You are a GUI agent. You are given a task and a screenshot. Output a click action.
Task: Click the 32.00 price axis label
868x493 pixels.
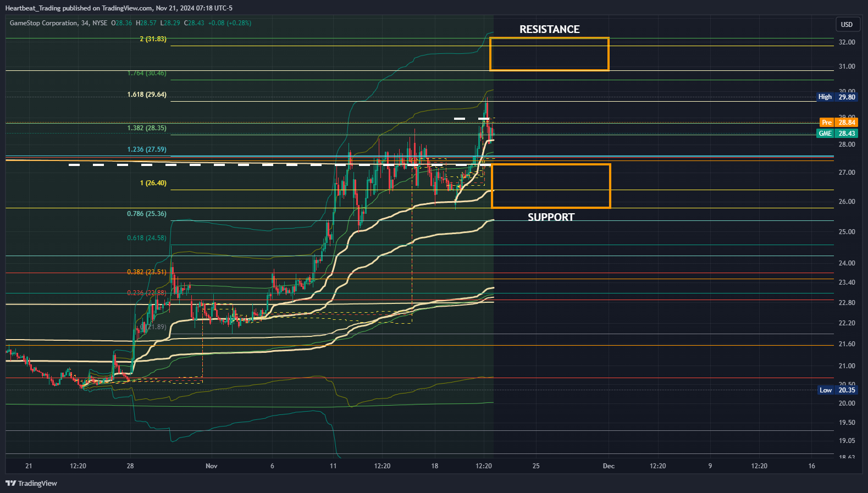point(847,42)
